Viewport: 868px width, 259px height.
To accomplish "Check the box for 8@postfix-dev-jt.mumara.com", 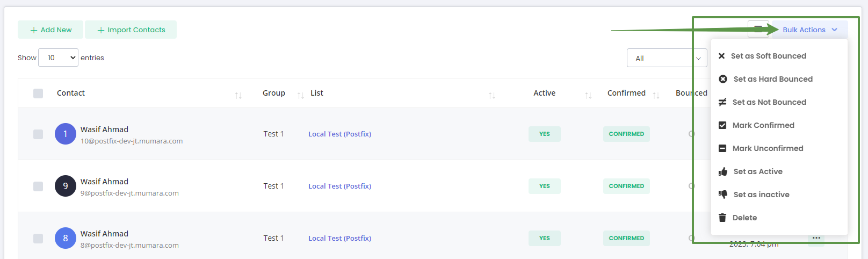I will click(x=38, y=239).
